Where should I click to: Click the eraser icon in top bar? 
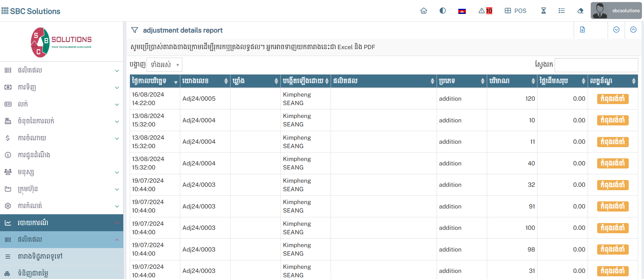[x=580, y=11]
